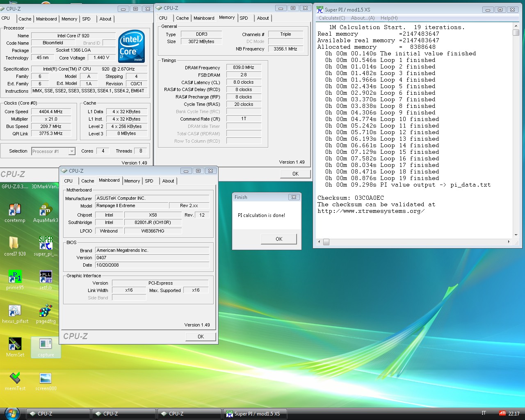Click OK in the Finish dialog
Screen dimensions: 525x420
[x=279, y=239]
